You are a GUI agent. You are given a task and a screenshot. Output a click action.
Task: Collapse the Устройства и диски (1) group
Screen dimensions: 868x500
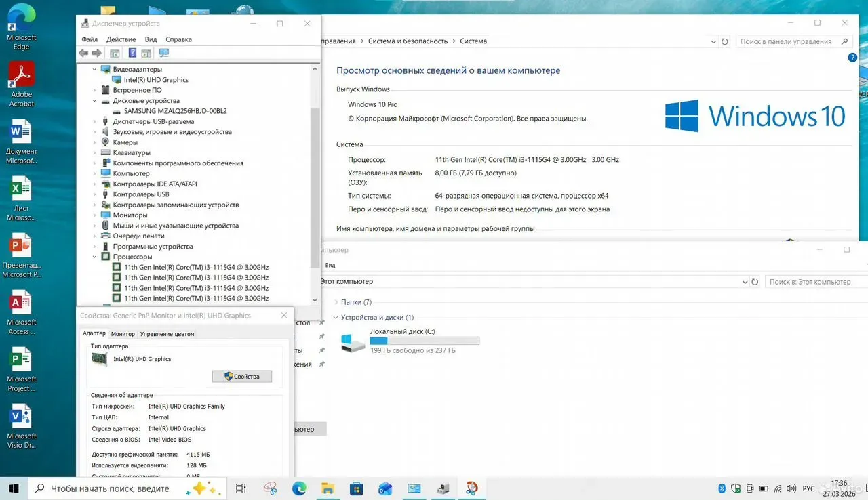(336, 317)
